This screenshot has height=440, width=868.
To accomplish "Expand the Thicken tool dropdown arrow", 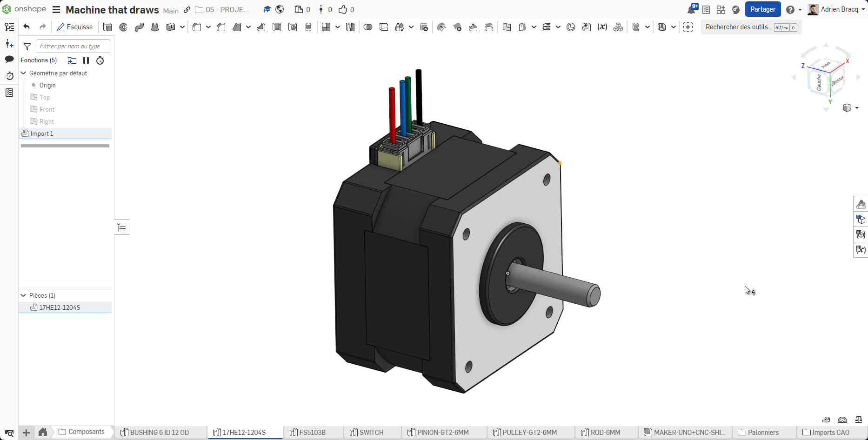I will click(182, 27).
